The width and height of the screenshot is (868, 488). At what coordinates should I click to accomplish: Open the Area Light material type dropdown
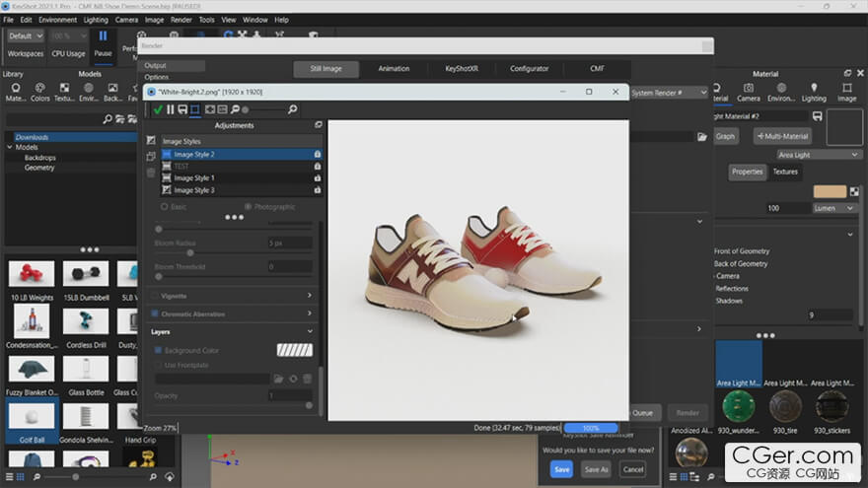tap(818, 155)
